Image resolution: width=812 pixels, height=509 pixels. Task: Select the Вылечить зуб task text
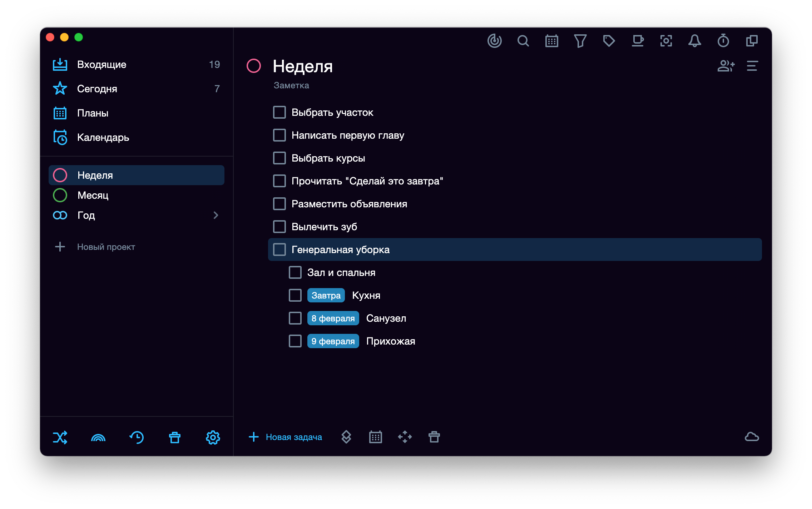(x=324, y=227)
